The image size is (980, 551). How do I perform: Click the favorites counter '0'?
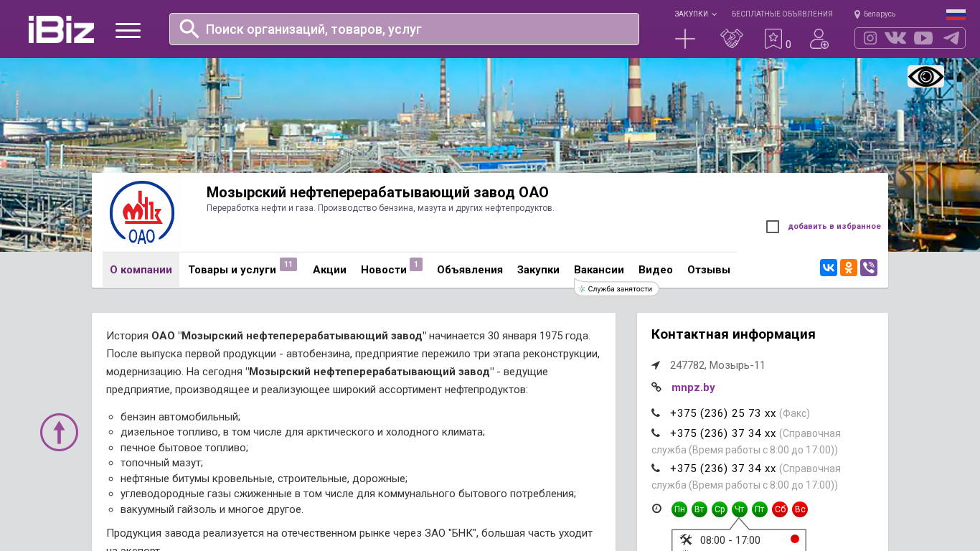(788, 44)
